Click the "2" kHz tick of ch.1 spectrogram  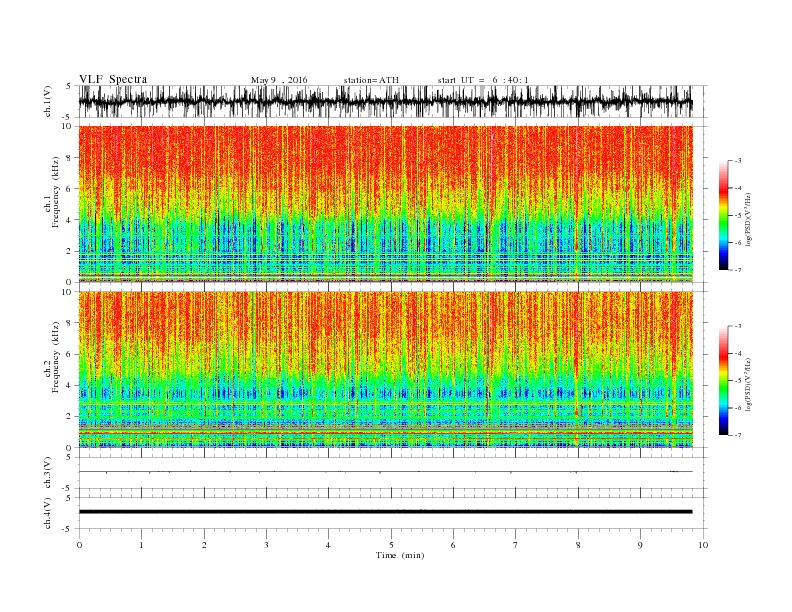coord(70,251)
